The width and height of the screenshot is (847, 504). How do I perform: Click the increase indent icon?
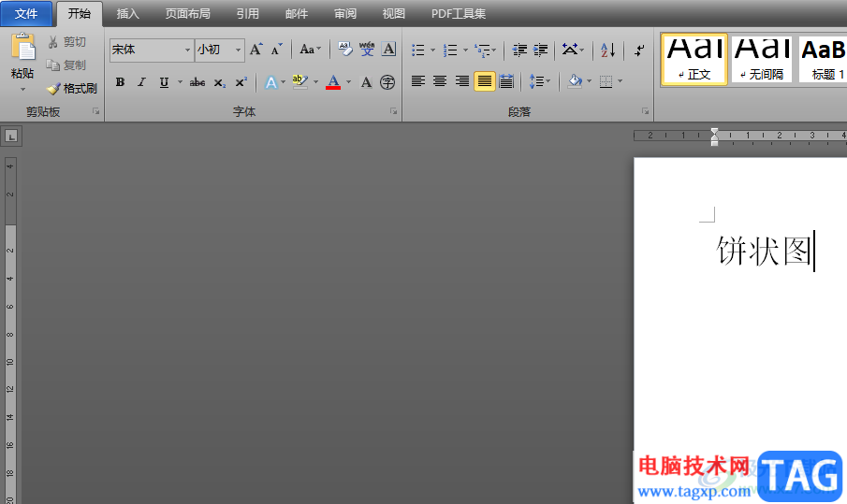point(540,50)
